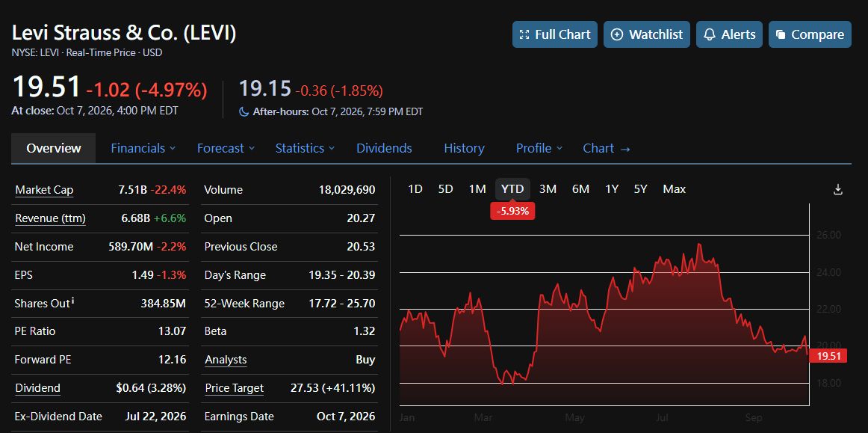Viewport: 868px width, 433px height.
Task: Click the EPS value 1.49
Action: (142, 275)
